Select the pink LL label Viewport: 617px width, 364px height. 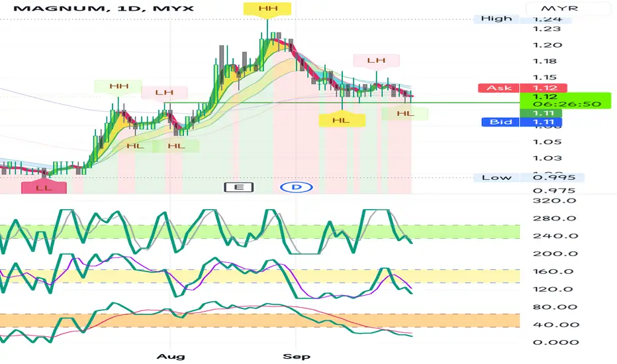pos(44,188)
